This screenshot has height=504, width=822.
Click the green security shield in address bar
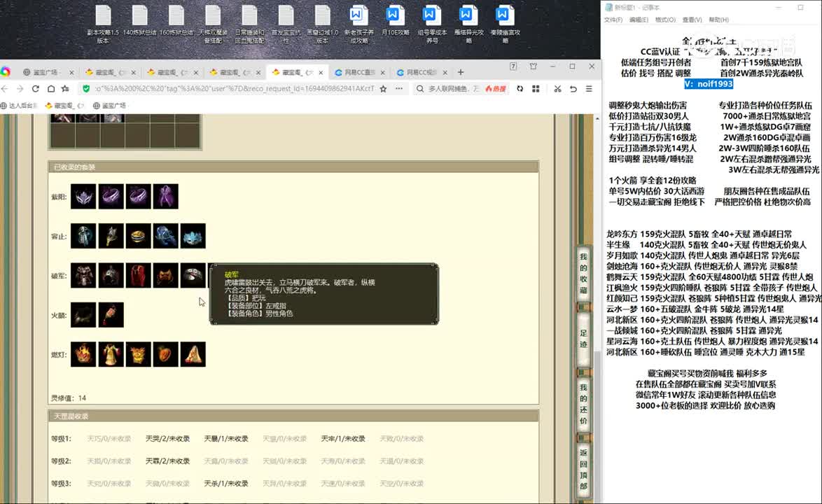[86, 89]
